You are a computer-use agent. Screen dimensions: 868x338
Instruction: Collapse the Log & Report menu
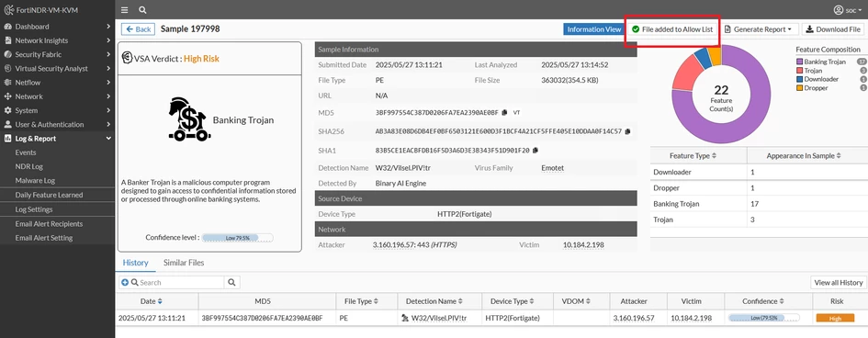click(x=57, y=139)
